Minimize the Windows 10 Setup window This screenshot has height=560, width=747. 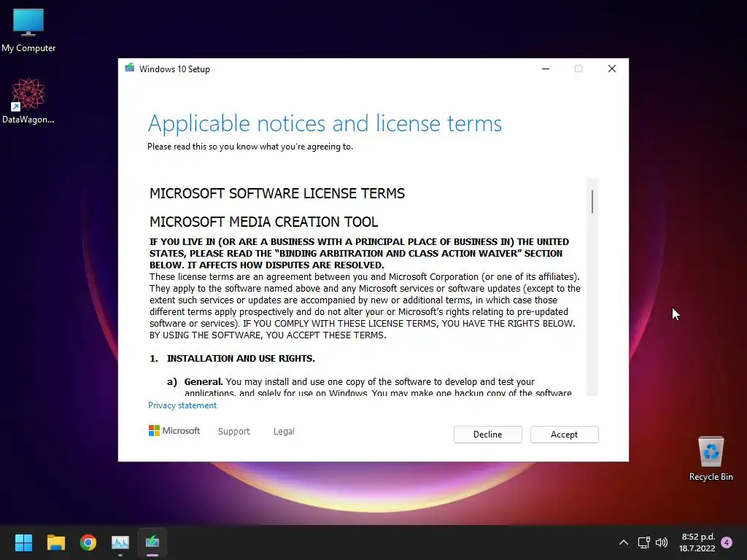tap(546, 69)
